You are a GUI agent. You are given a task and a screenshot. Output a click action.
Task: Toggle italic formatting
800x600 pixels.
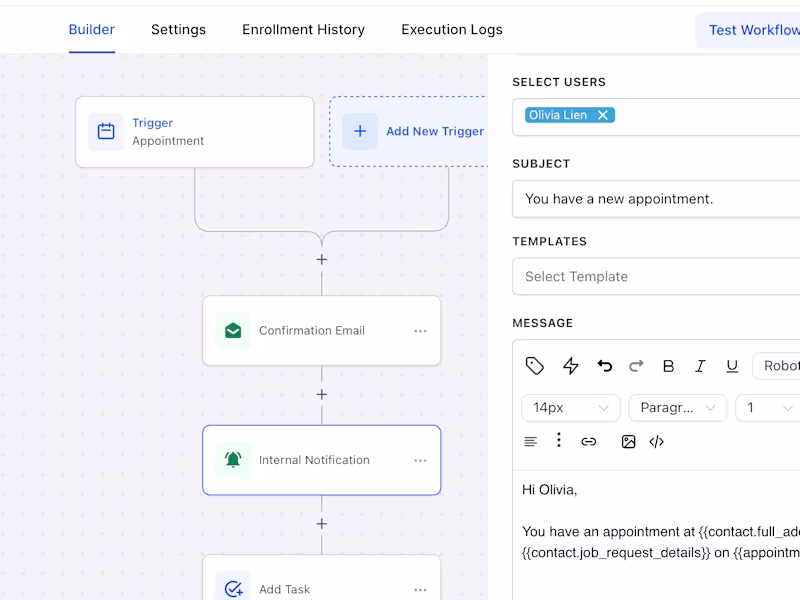[x=700, y=366]
